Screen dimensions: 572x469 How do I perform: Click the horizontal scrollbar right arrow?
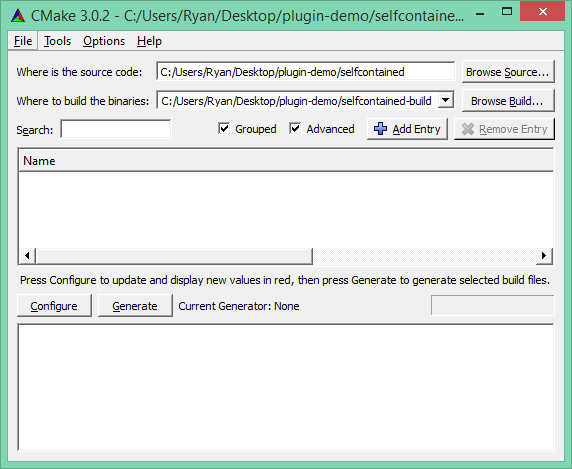click(544, 256)
